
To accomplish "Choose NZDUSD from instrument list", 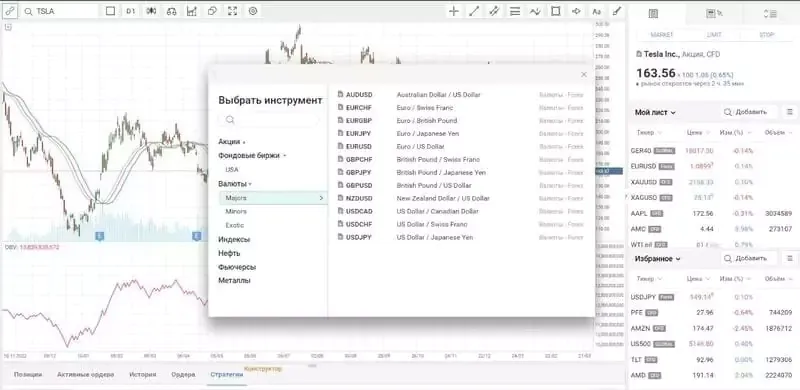I will [461, 198].
